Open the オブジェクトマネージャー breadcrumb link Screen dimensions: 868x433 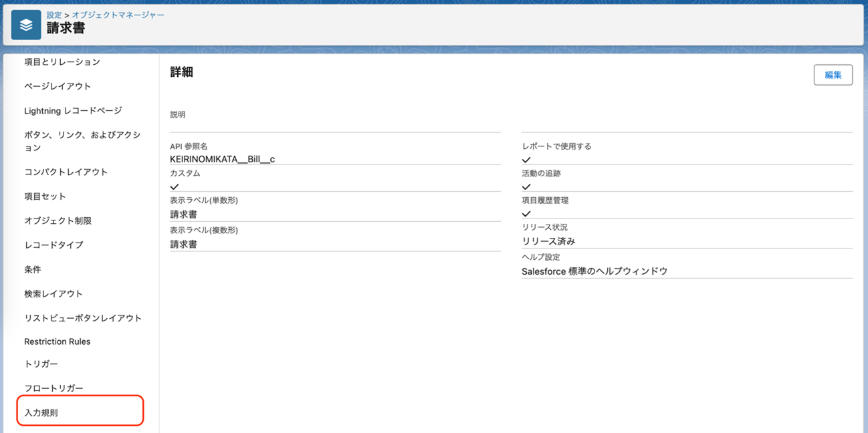pyautogui.click(x=118, y=15)
